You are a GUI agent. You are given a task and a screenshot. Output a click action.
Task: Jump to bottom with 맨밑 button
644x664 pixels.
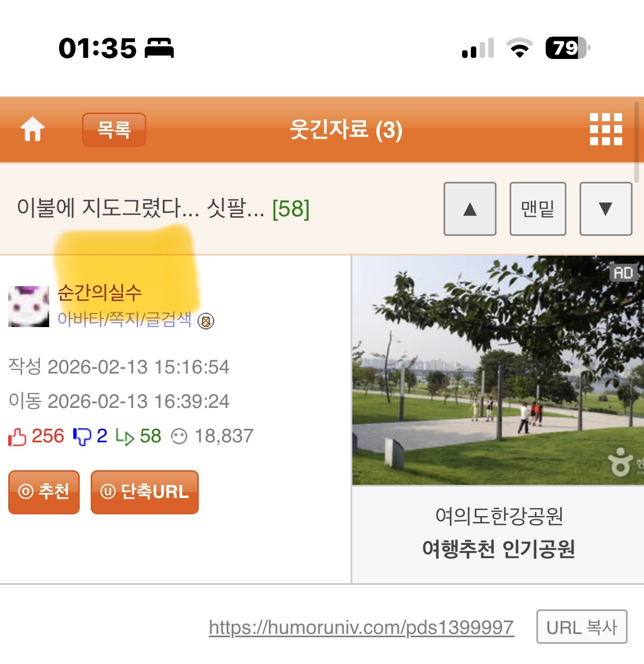[x=538, y=209]
